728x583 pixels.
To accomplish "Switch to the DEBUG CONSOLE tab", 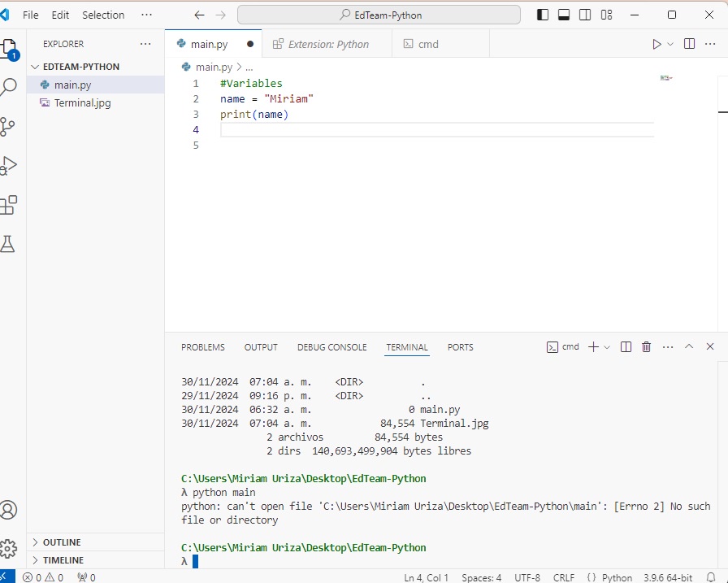I will pyautogui.click(x=331, y=347).
